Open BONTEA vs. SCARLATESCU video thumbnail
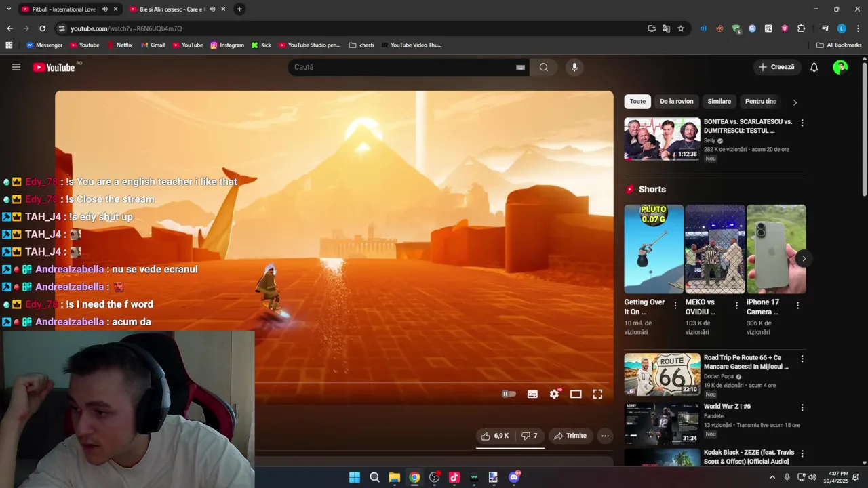Viewport: 868px width, 488px height. coord(663,139)
